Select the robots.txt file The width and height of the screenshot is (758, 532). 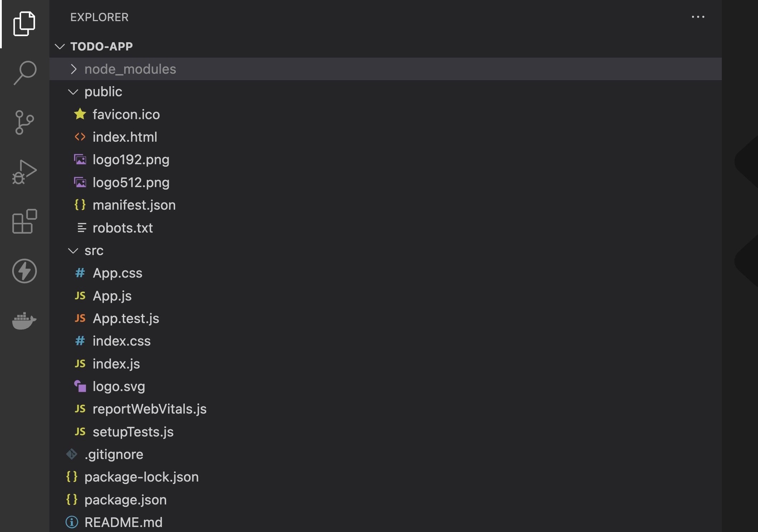point(122,228)
